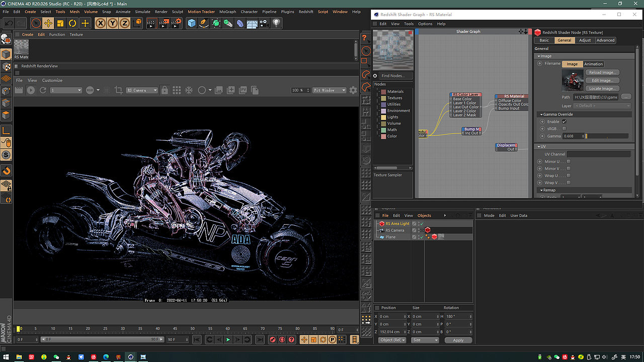
Task: Click the snowflake freeze icon in RenderView
Action: click(x=189, y=90)
